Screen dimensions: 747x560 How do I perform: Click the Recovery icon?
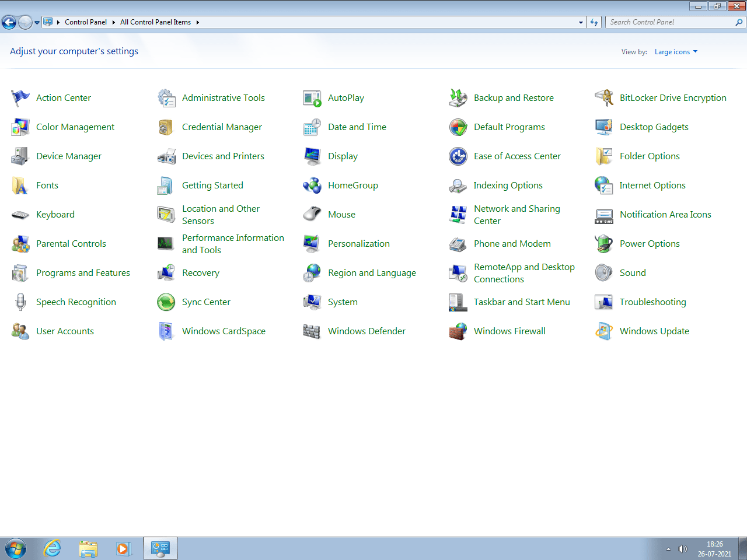166,273
